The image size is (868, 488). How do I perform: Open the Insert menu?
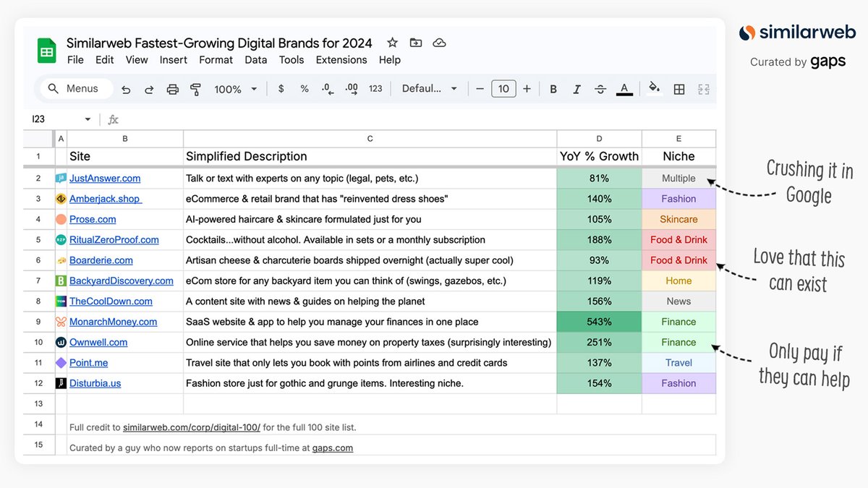tap(174, 60)
